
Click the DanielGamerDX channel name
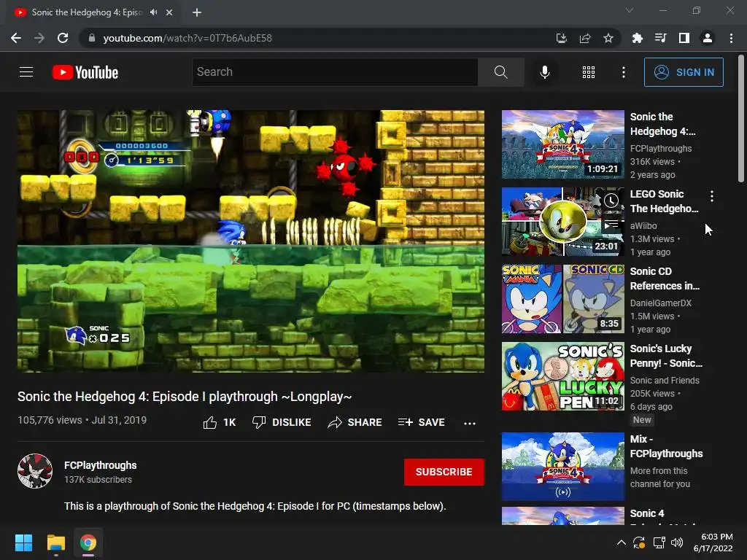[x=660, y=303]
